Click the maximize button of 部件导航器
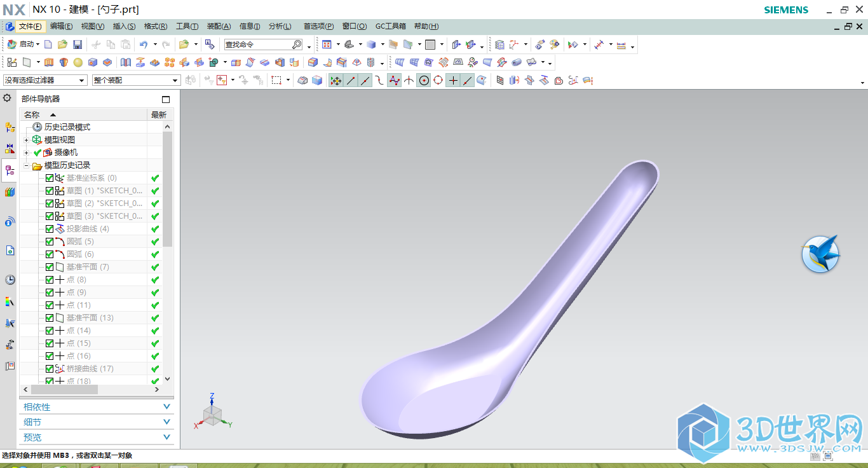868x468 pixels. 166,99
